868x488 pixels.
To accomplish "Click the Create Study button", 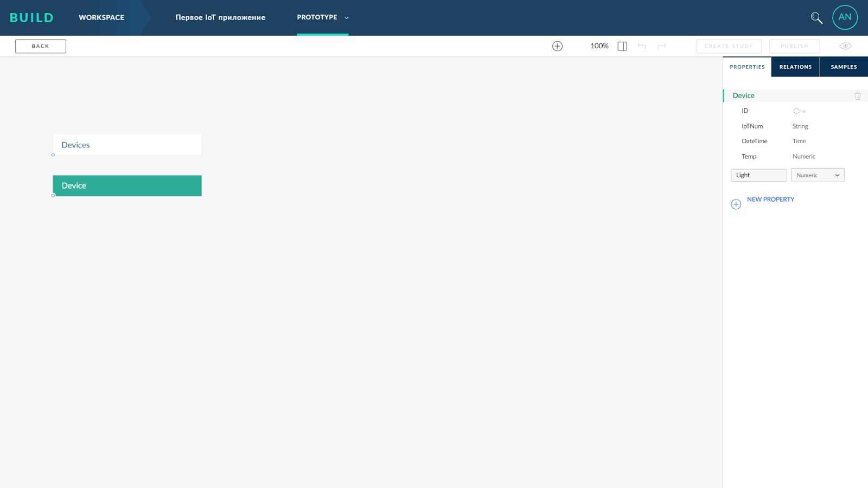I will point(729,46).
